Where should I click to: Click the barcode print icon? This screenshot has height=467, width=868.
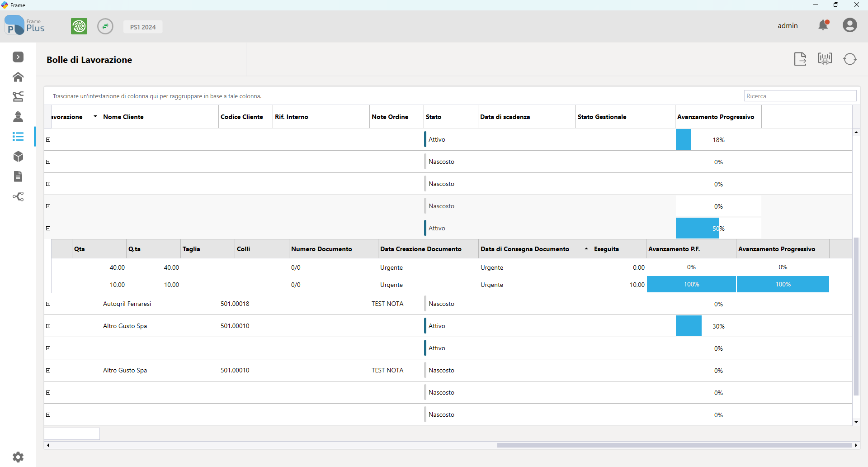(825, 59)
